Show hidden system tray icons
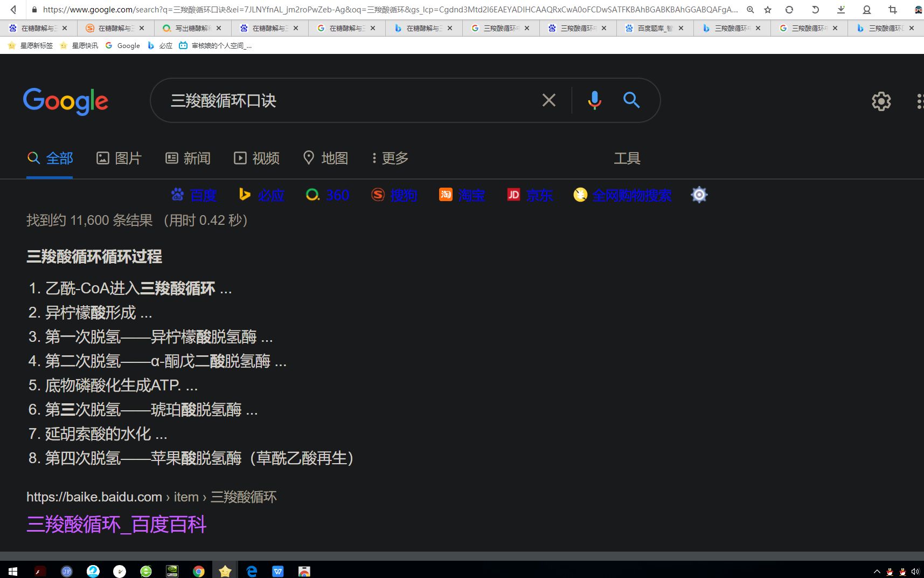The width and height of the screenshot is (924, 578). point(877,572)
